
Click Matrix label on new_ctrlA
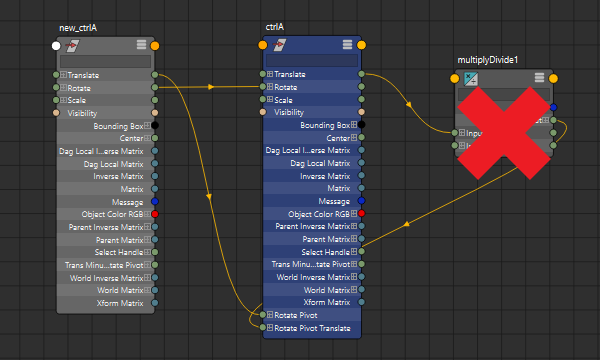click(132, 189)
